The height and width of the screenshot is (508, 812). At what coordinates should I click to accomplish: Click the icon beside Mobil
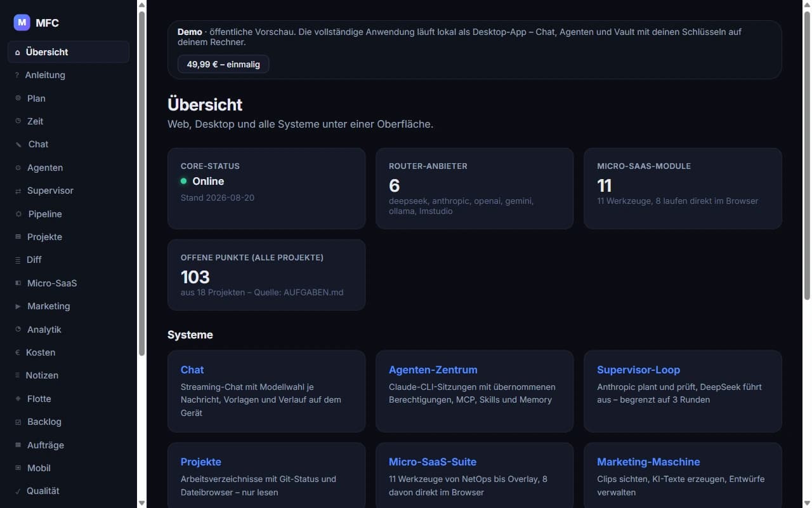pos(18,468)
